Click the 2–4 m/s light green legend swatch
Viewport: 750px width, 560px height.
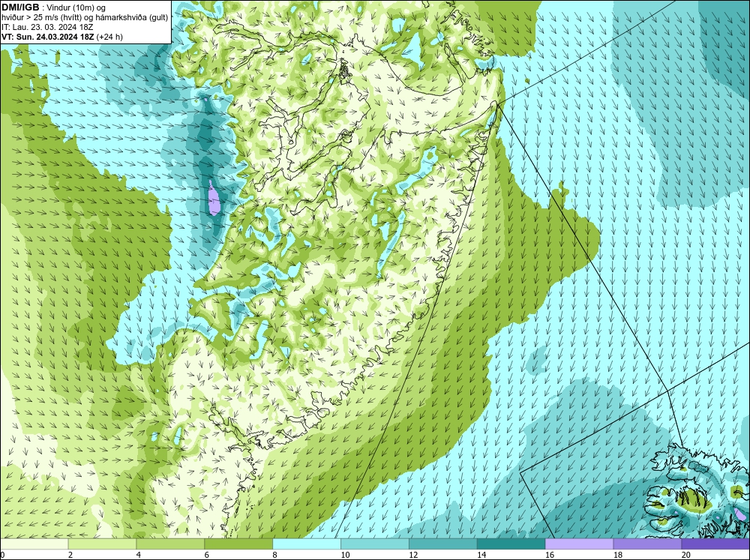coord(102,544)
